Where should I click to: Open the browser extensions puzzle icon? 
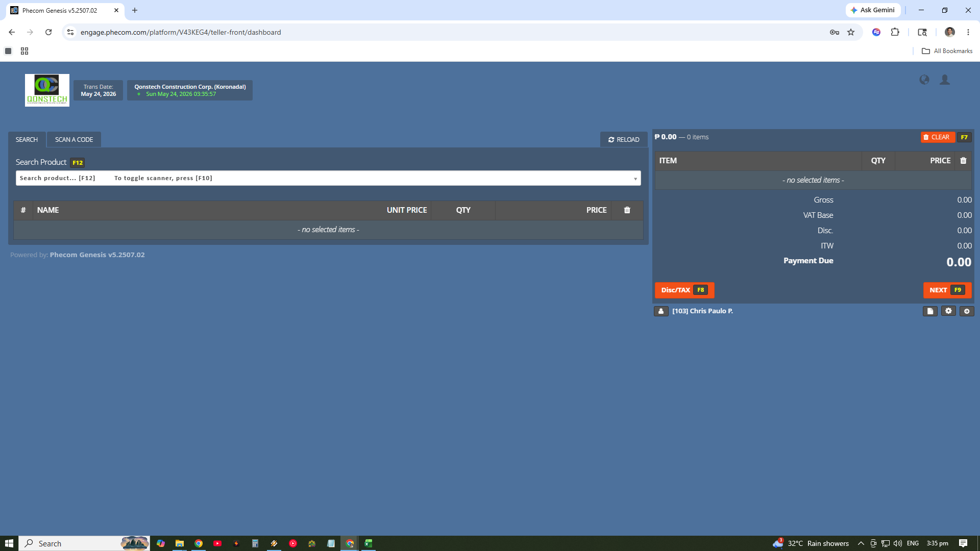coord(895,32)
